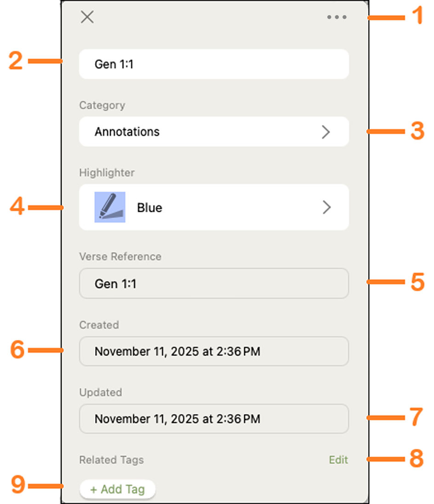Open the Annotations category selector
The width and height of the screenshot is (434, 504).
point(214,132)
